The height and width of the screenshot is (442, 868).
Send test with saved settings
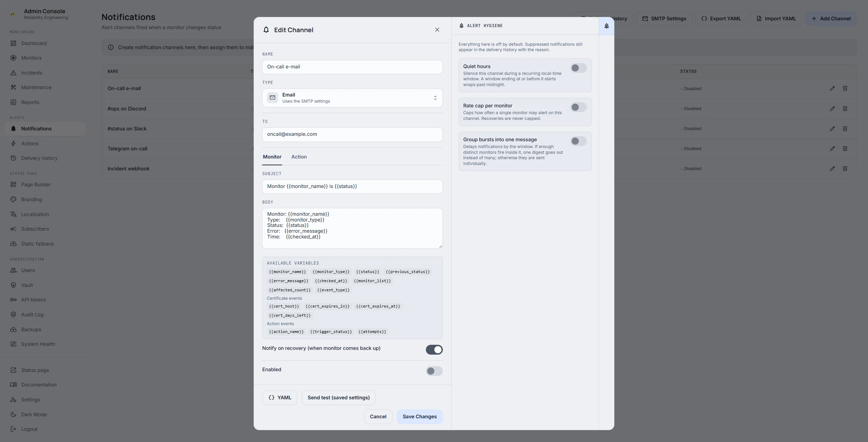tap(338, 398)
